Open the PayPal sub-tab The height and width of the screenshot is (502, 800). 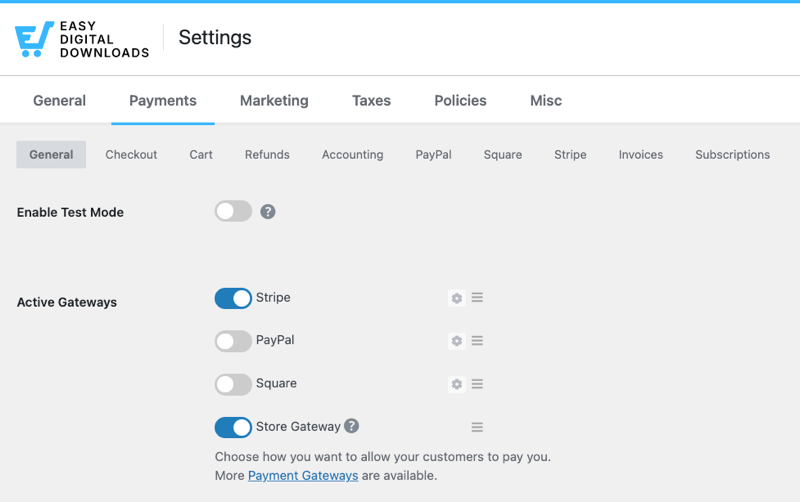(433, 155)
